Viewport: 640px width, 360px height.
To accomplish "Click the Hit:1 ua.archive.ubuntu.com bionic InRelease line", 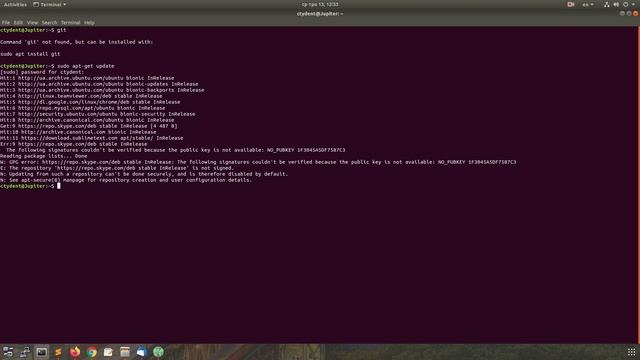I will 87,78.
